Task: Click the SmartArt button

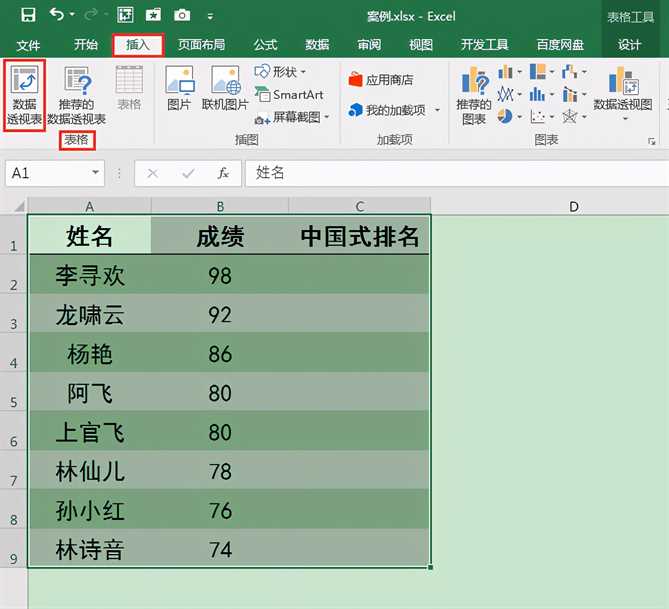Action: point(289,95)
